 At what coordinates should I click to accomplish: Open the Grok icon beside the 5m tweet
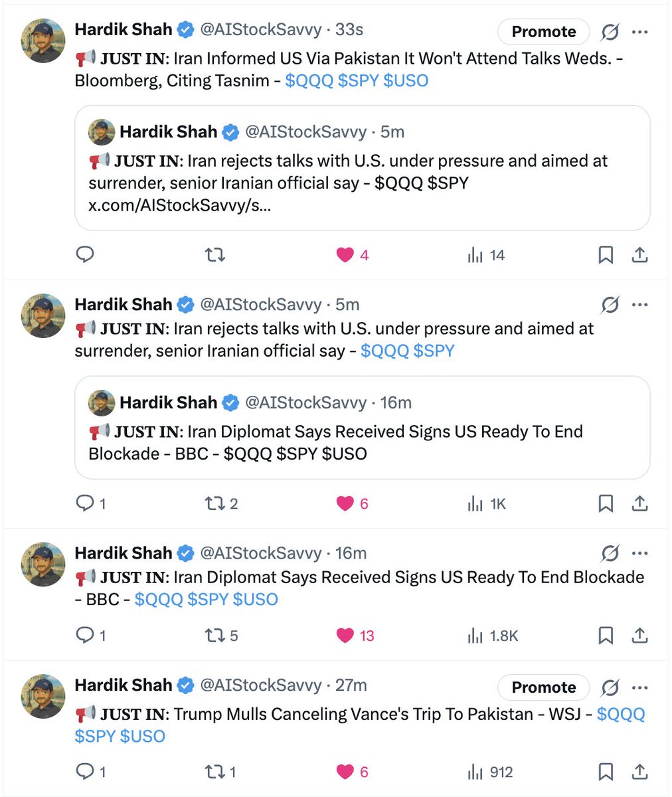[x=610, y=305]
